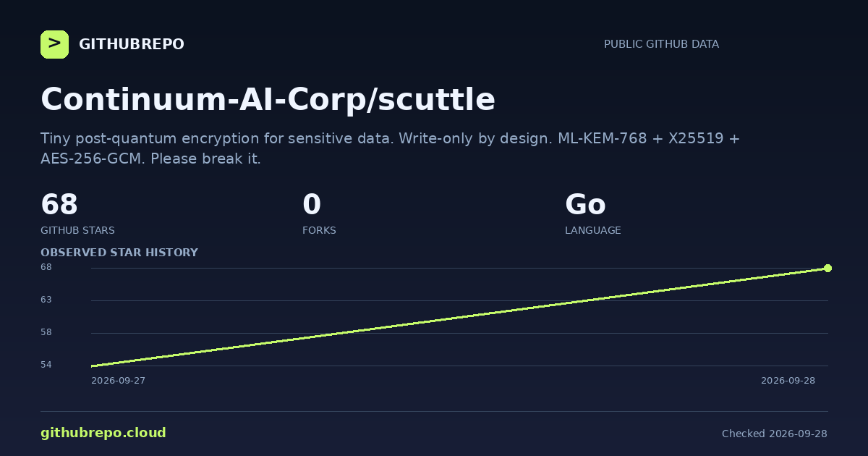Click the 0 forks count
The image size is (868, 456).
[312, 205]
